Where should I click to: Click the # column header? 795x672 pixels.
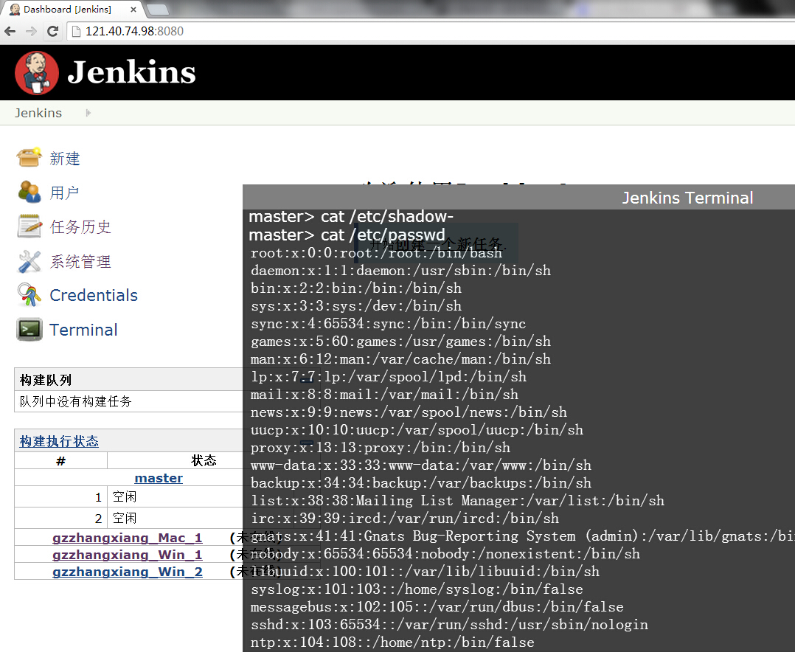pos(60,460)
